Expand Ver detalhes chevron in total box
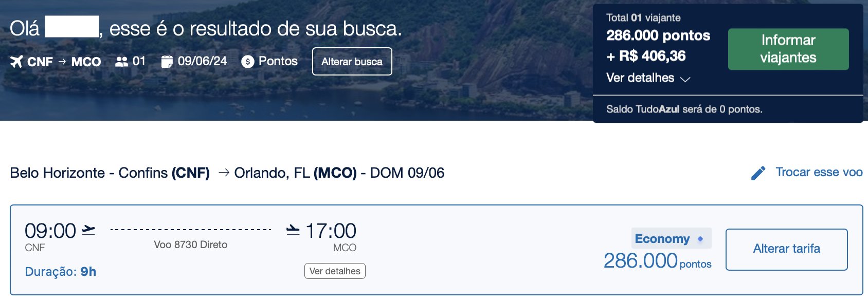The height and width of the screenshot is (301, 868). pos(685,79)
